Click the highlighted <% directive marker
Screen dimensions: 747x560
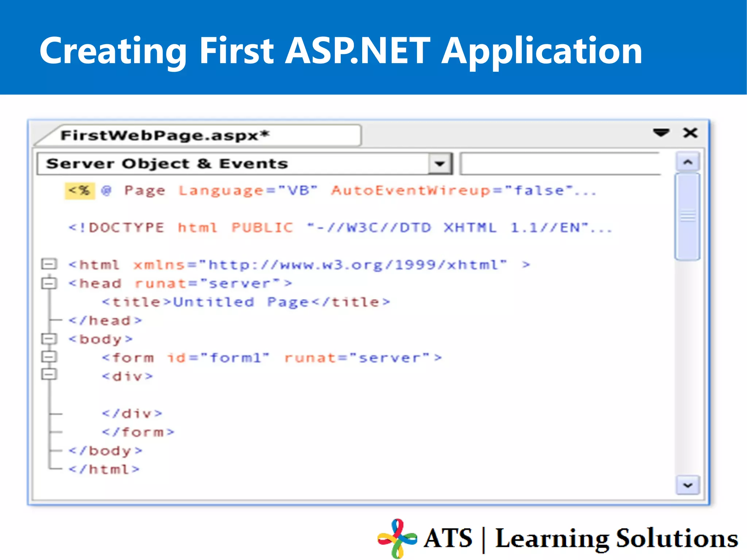pos(80,191)
